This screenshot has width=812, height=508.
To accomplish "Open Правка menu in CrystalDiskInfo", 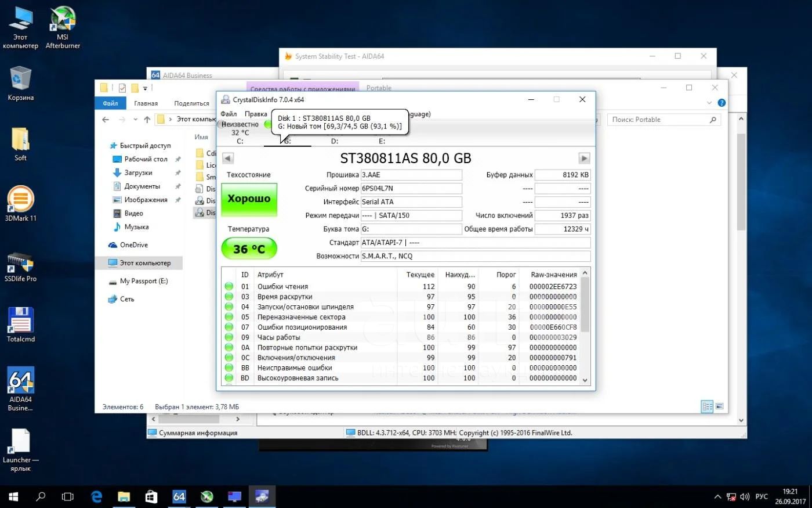I will point(256,114).
